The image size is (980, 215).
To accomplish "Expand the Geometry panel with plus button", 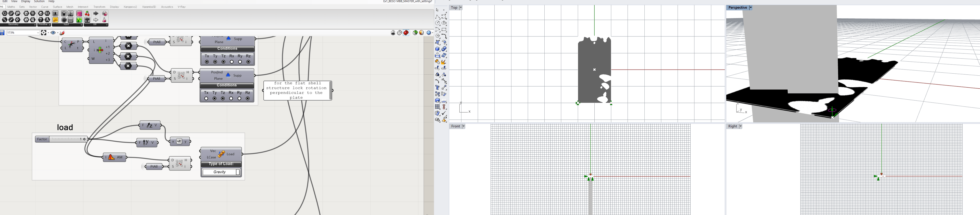I will pyautogui.click(x=35, y=25).
